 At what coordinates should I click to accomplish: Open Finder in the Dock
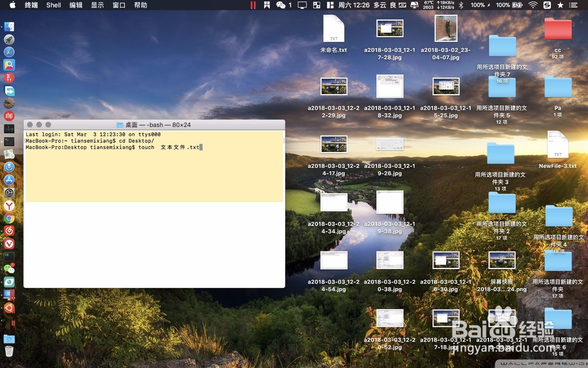pos(9,26)
